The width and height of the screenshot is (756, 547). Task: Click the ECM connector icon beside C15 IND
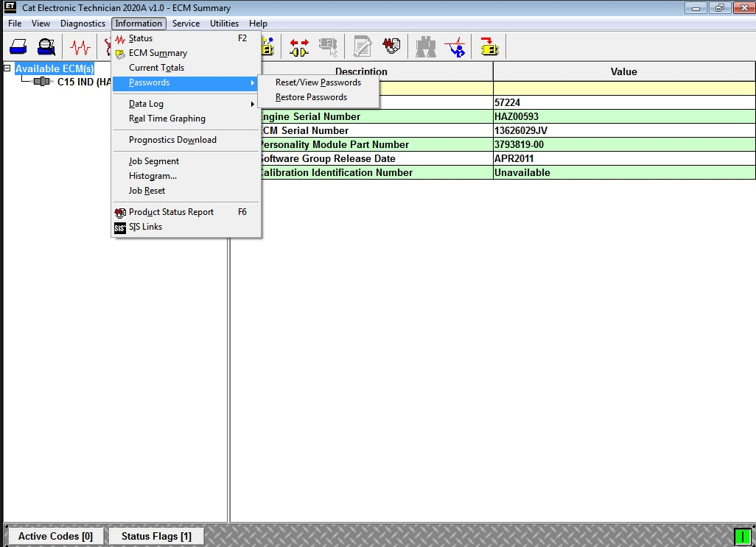pyautogui.click(x=42, y=82)
